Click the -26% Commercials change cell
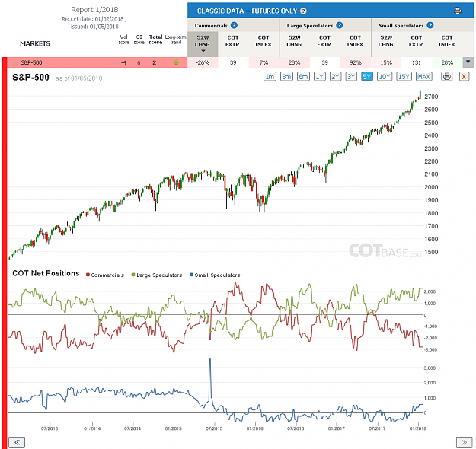This screenshot has height=449, width=476. [203, 62]
